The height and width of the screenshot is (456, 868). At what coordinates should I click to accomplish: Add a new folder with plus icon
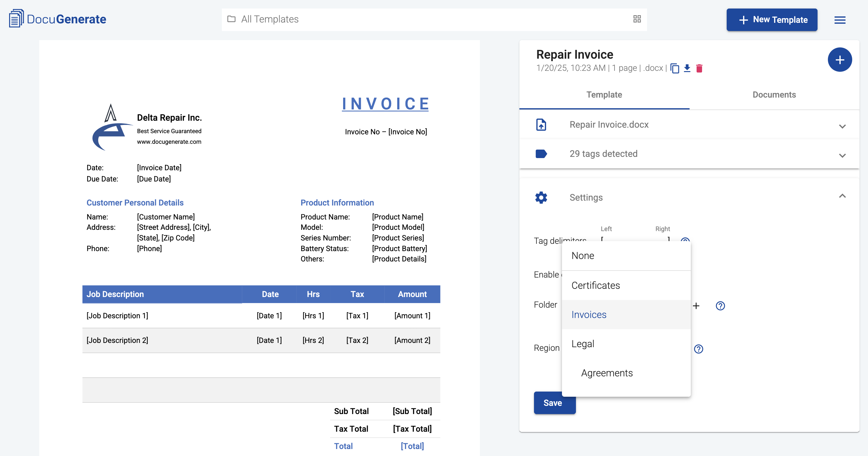tap(696, 306)
